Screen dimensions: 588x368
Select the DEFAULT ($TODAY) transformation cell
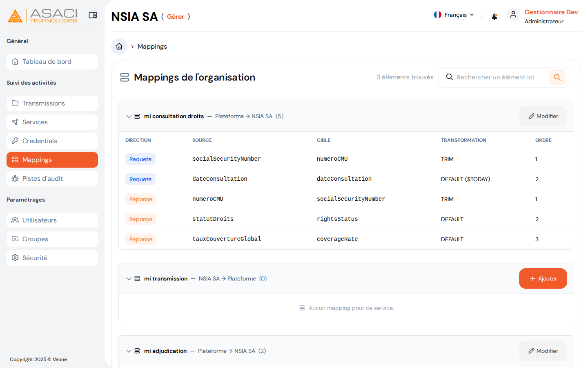[x=465, y=179]
